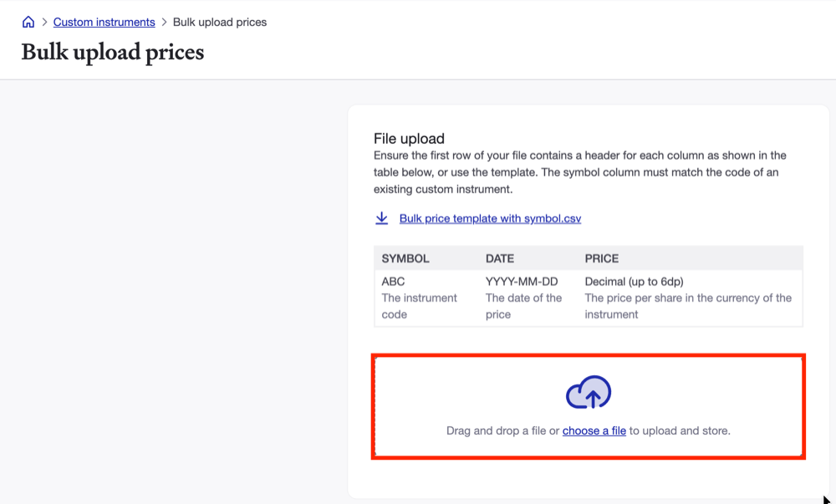The image size is (836, 504).
Task: Click the download arrow icon beside the template
Action: click(x=382, y=218)
